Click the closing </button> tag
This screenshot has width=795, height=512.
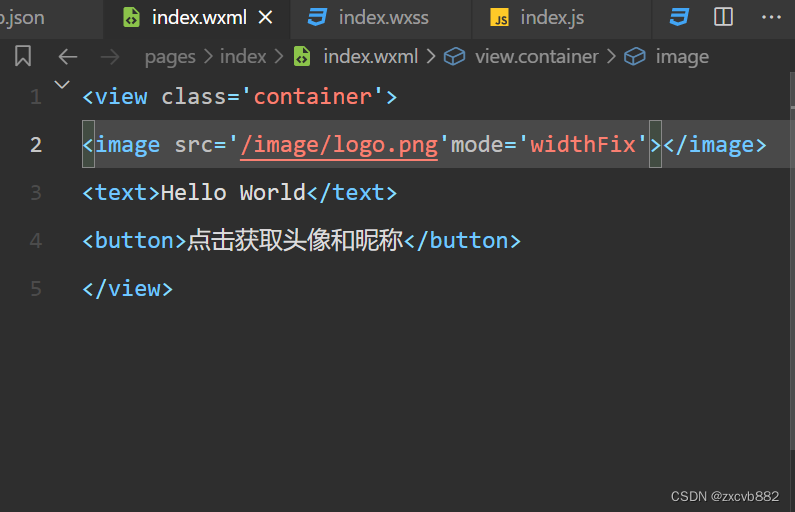point(462,241)
